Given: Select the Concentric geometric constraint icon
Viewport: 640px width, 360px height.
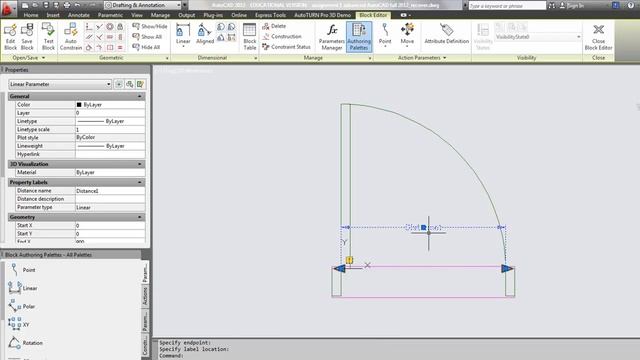Looking at the screenshot, I should pyautogui.click(x=110, y=27).
